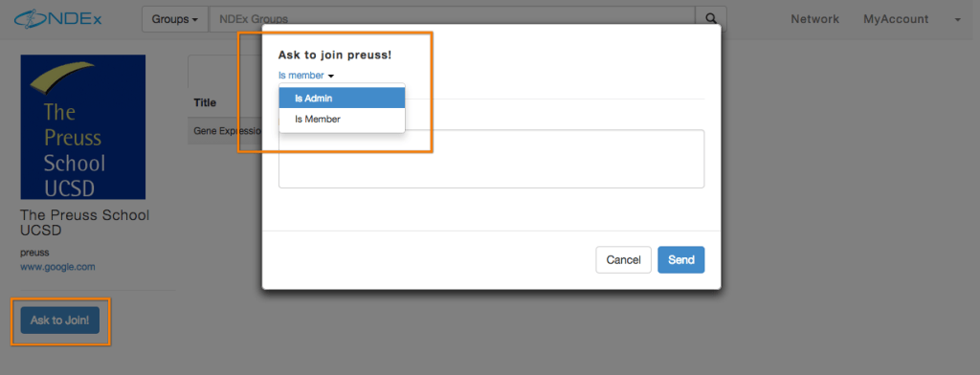
Task: Open the MyAccount menu item
Action: point(896,19)
